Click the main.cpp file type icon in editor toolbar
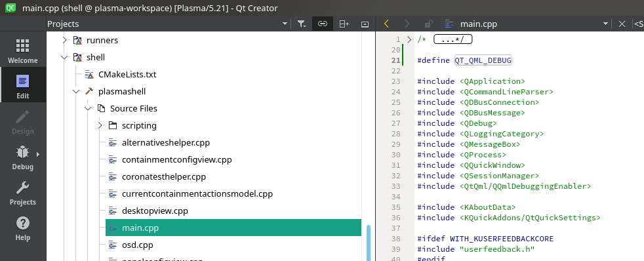Image resolution: width=644 pixels, height=261 pixels. pyautogui.click(x=450, y=24)
